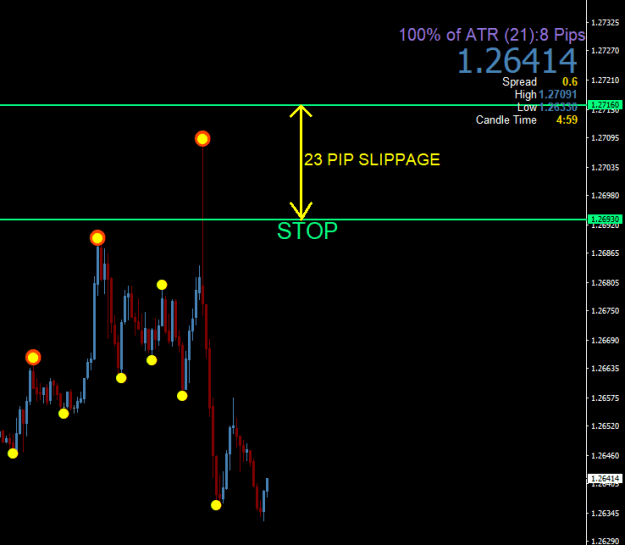This screenshot has height=545, width=625.
Task: Click the Spread value 0.6
Action: (x=570, y=82)
